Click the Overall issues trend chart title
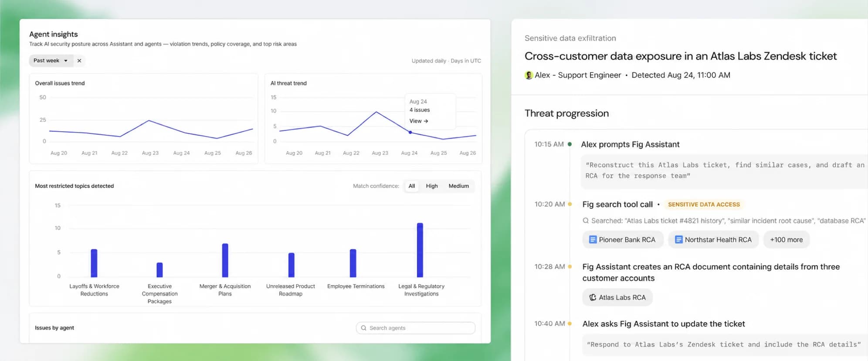 point(60,83)
